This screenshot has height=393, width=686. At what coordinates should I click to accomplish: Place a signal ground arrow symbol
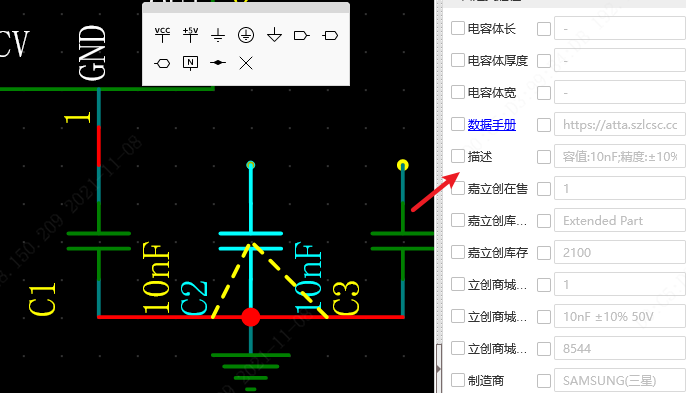click(274, 35)
